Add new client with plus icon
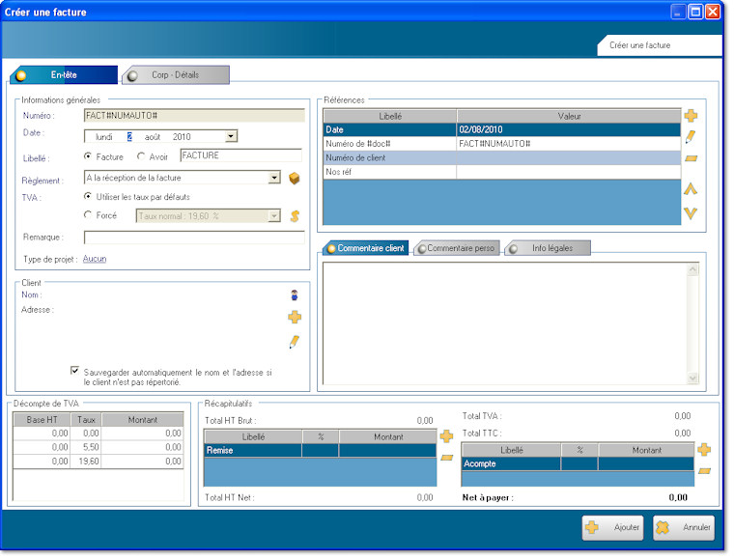 295,318
